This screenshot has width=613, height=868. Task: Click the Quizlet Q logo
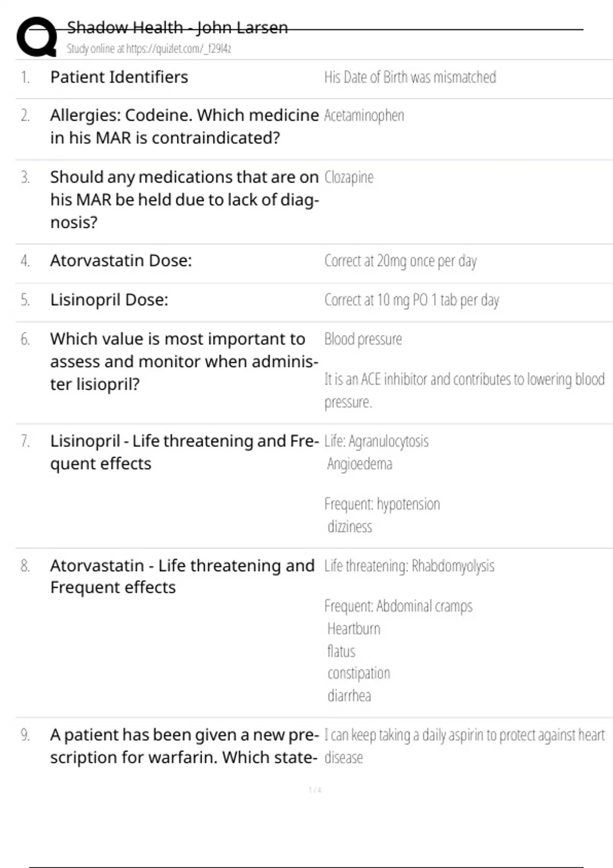click(37, 37)
